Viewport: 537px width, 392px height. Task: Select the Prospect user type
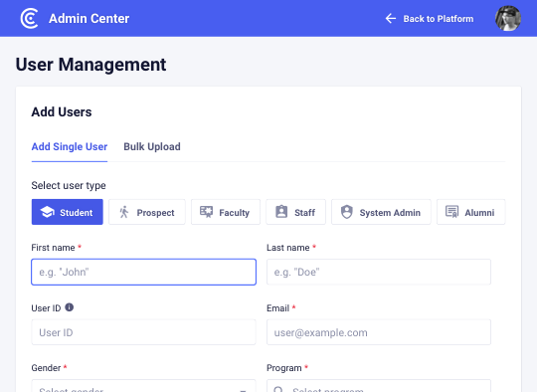pos(147,212)
